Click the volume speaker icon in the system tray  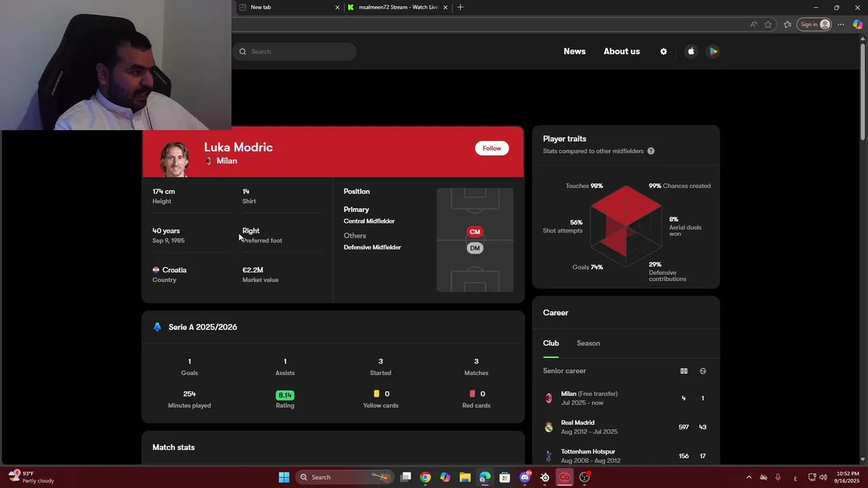(x=823, y=477)
